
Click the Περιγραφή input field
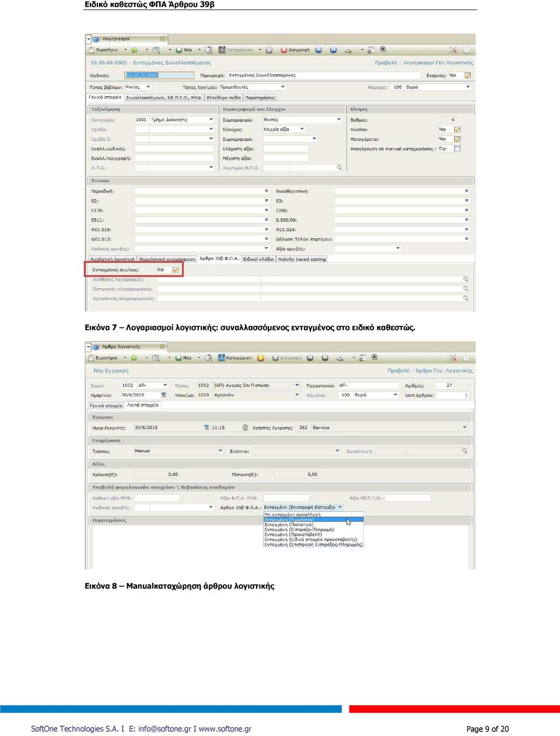324,75
